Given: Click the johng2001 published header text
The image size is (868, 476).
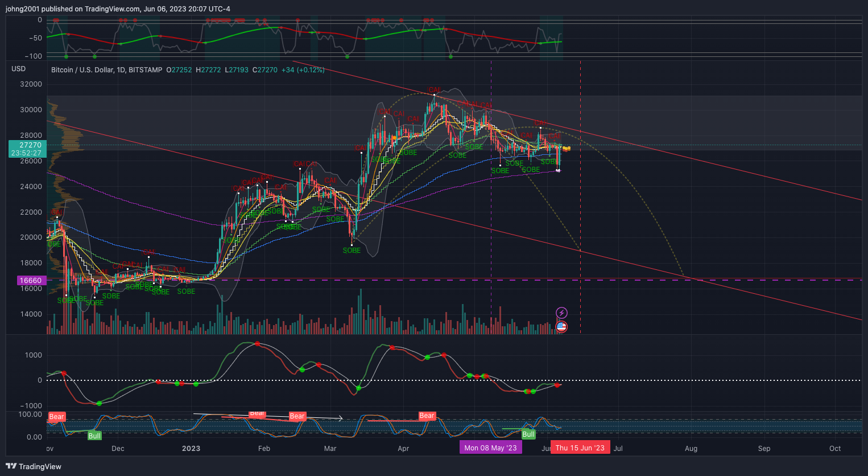Looking at the screenshot, I should [x=118, y=9].
